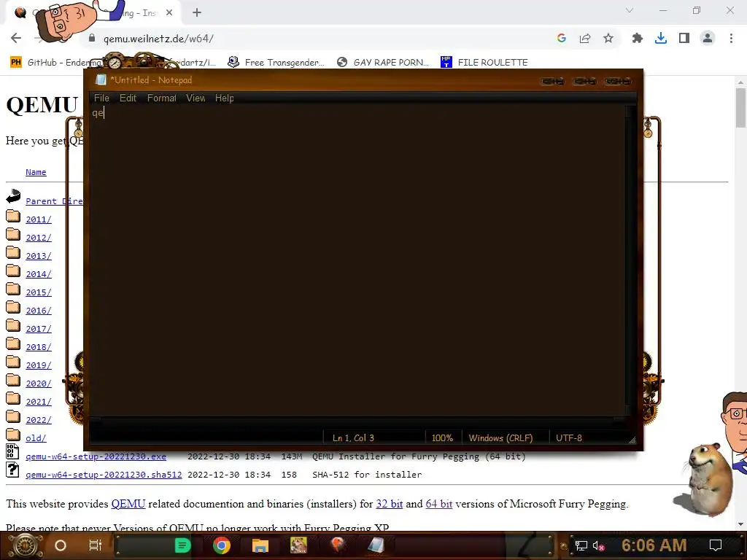
Task: Open the 2020/ folder link
Action: pos(39,384)
